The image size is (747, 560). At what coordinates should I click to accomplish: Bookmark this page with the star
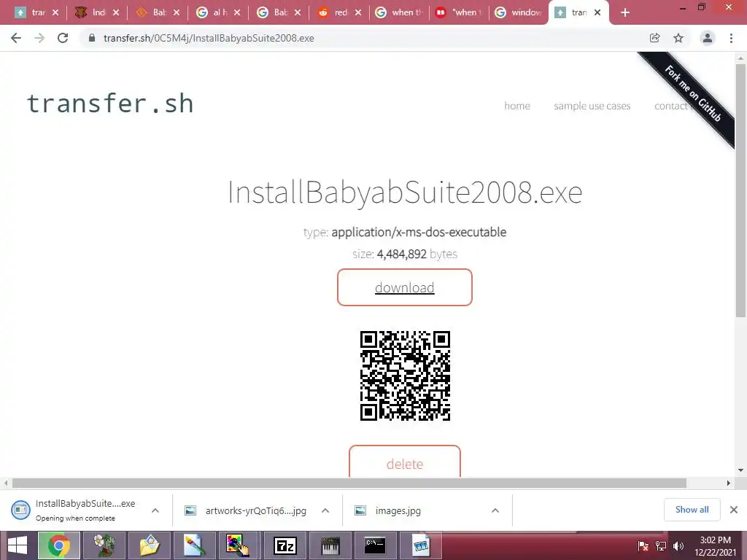click(x=678, y=38)
